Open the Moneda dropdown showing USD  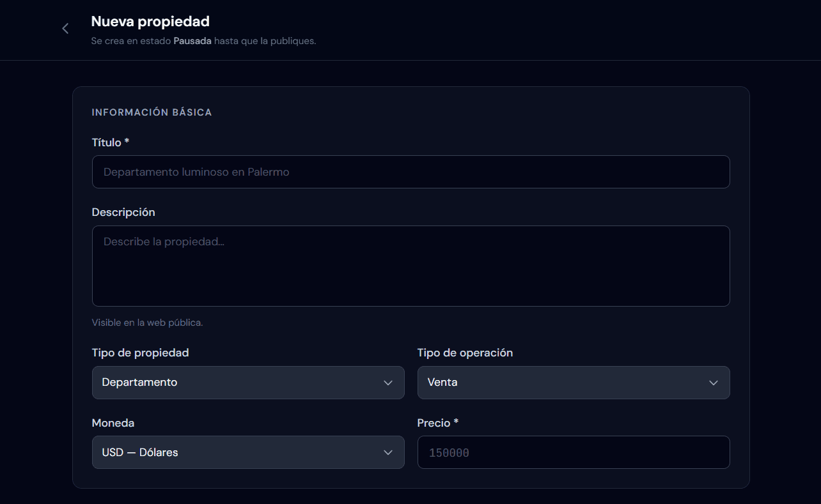(x=248, y=452)
